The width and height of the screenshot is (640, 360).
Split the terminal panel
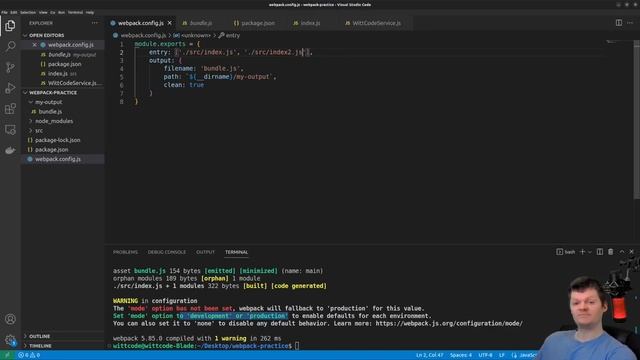tap(600, 252)
